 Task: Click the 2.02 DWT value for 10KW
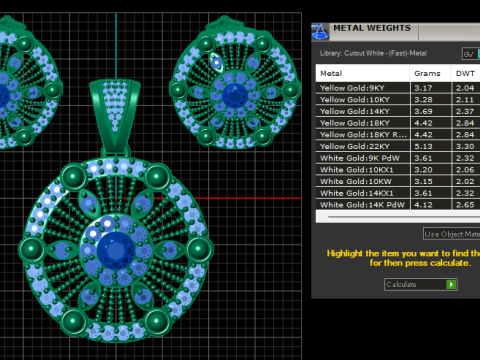coord(465,181)
